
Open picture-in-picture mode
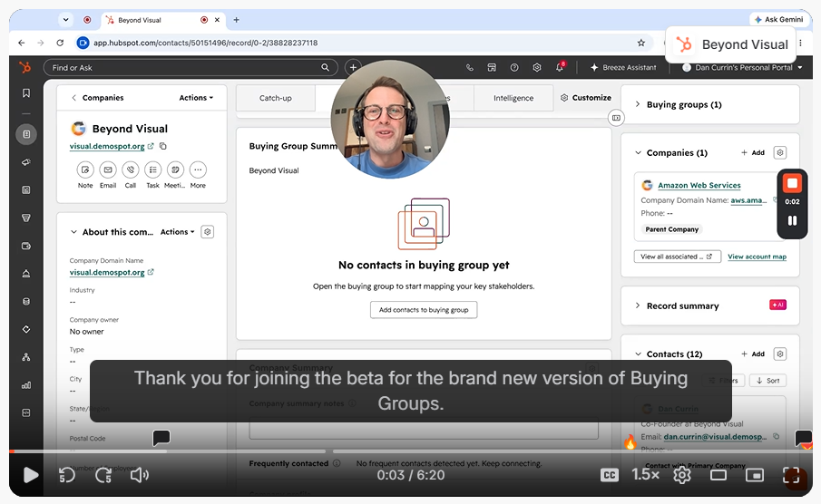(755, 475)
